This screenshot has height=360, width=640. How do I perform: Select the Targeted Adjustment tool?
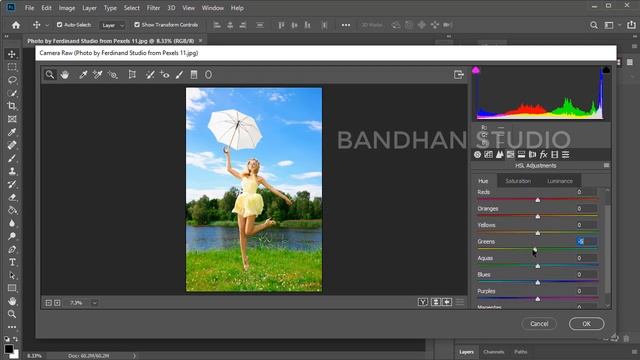(x=112, y=75)
